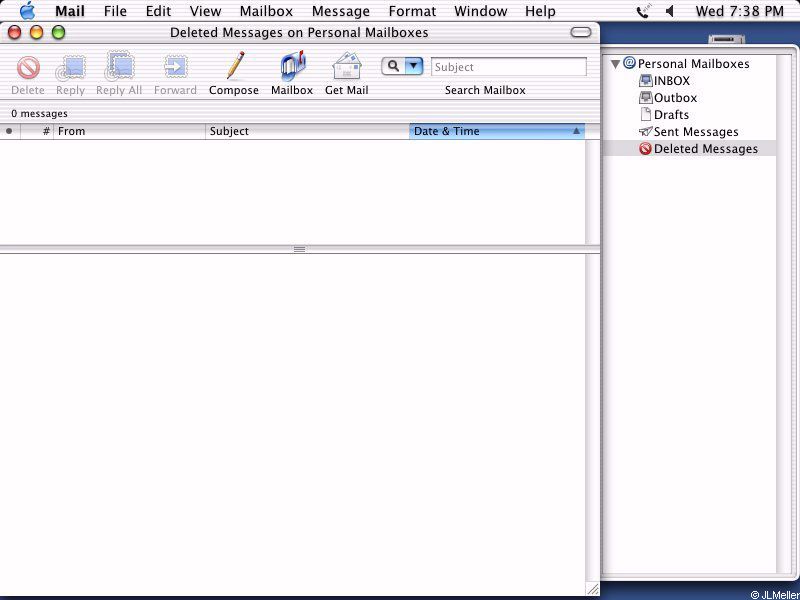
Task: Click the Subject search field
Action: click(x=509, y=67)
